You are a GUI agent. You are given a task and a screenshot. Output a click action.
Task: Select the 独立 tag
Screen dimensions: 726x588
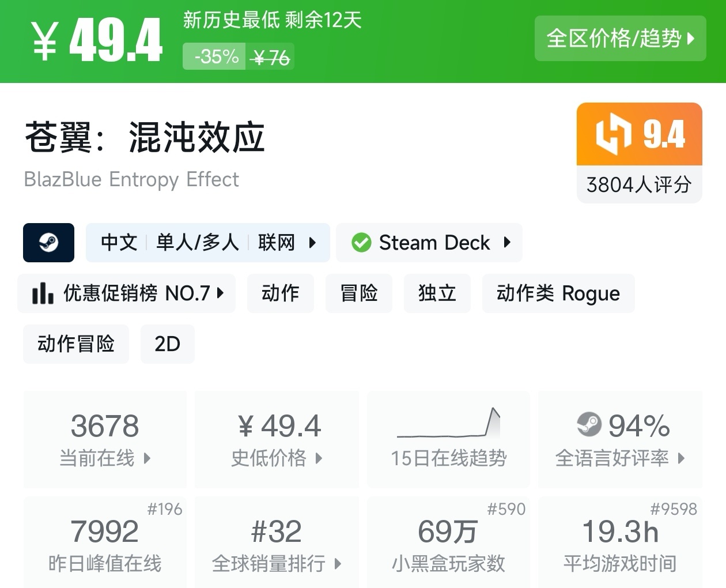click(437, 293)
